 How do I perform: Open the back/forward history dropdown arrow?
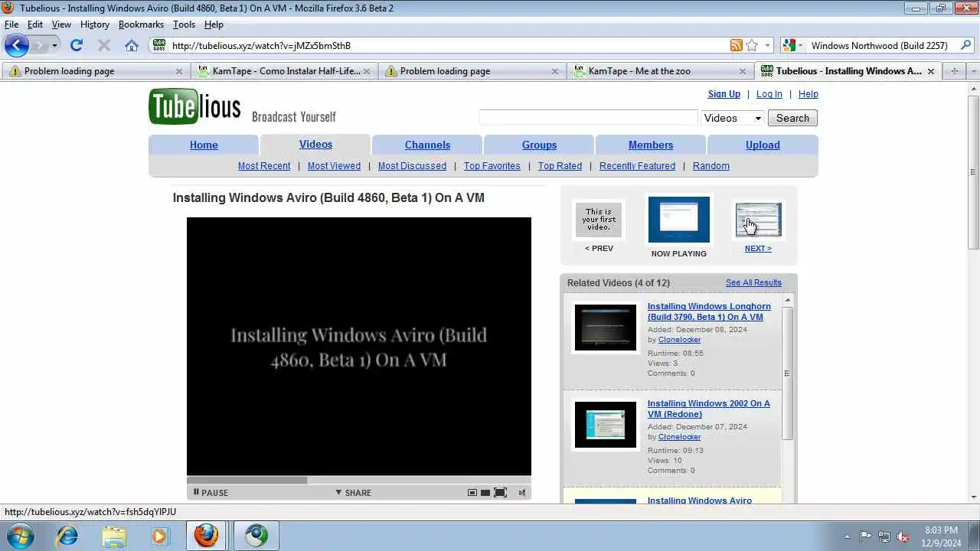(54, 46)
